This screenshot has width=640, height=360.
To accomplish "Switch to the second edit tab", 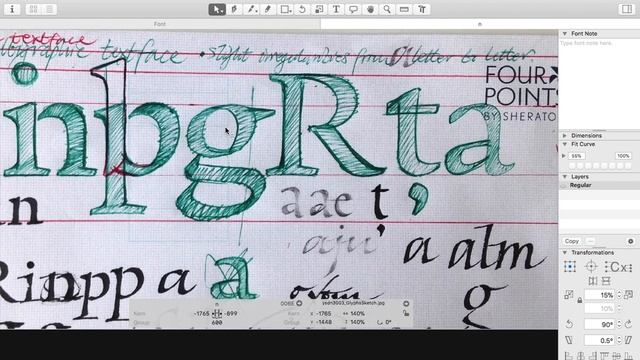I will (x=480, y=24).
